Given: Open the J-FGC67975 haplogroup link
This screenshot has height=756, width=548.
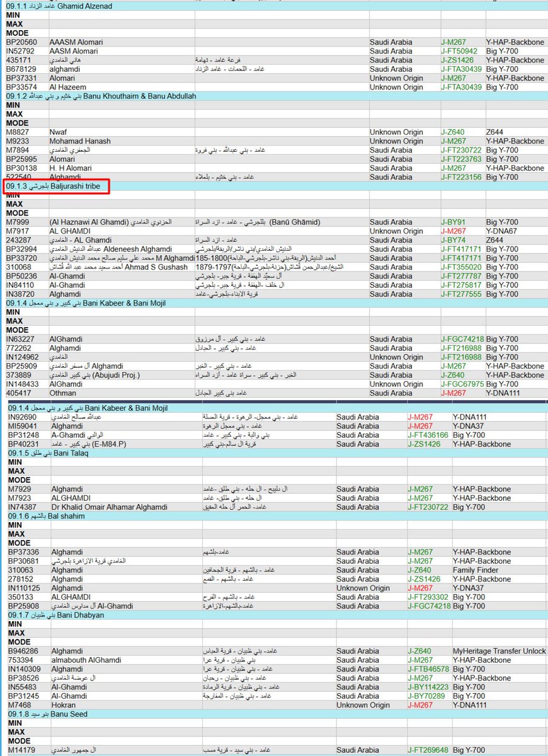Looking at the screenshot, I should point(462,384).
